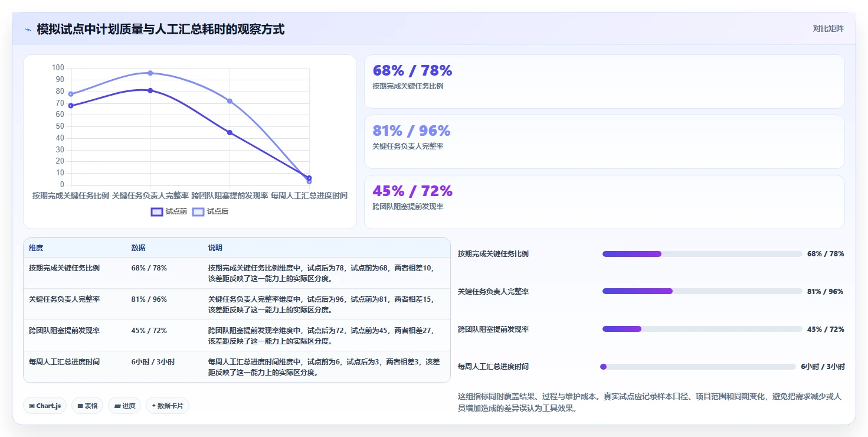Click table data cell 68% / 78%
The image size is (868, 437).
coord(149,268)
